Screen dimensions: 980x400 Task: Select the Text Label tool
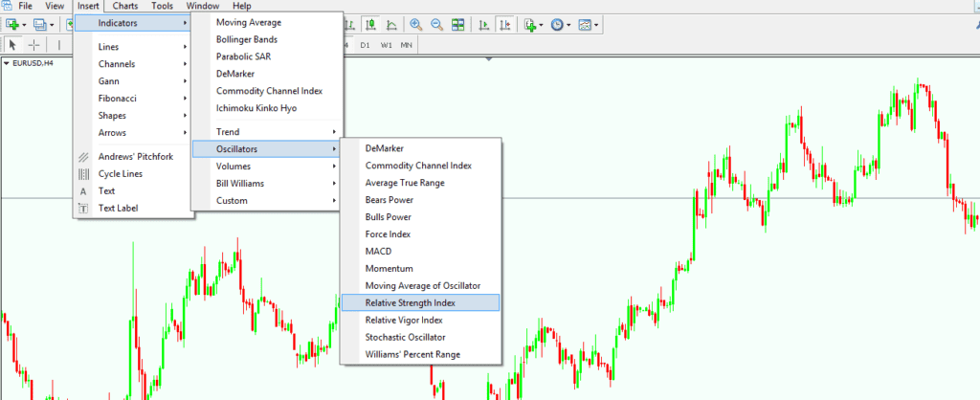coord(118,208)
